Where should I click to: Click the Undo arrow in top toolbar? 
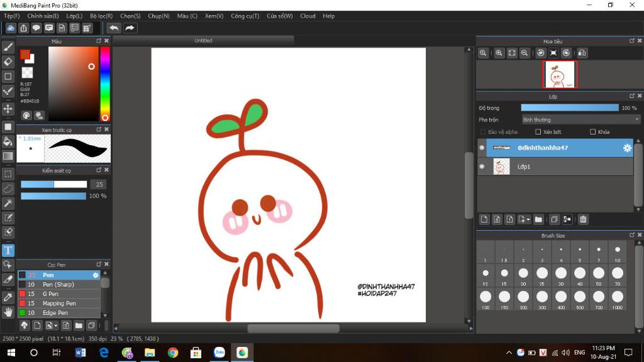click(113, 28)
